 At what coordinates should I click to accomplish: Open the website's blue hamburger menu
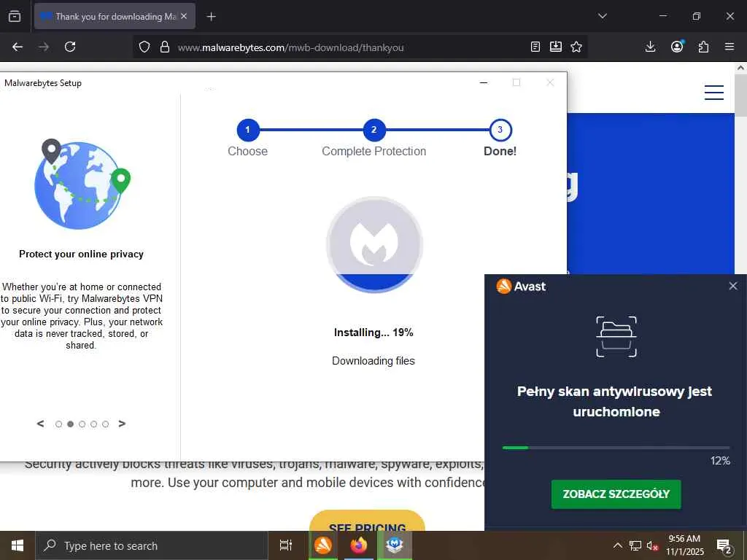click(x=714, y=93)
